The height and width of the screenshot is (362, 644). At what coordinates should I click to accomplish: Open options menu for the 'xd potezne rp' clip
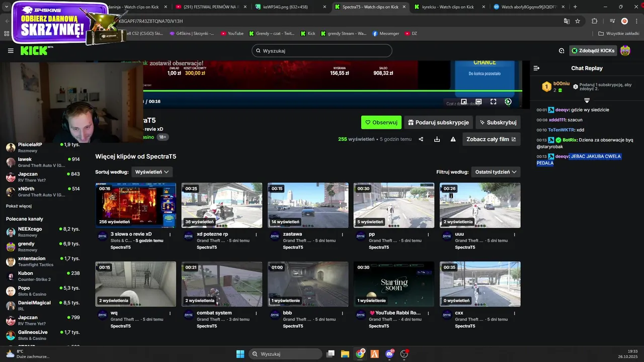(x=257, y=234)
